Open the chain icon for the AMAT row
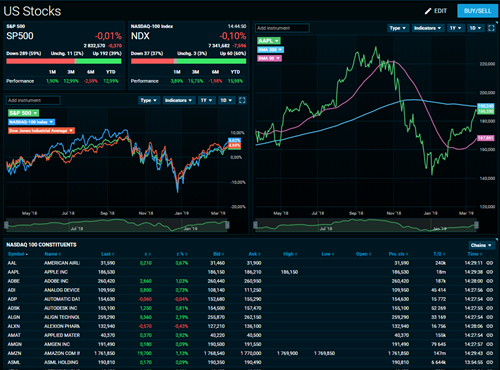 tap(489, 335)
